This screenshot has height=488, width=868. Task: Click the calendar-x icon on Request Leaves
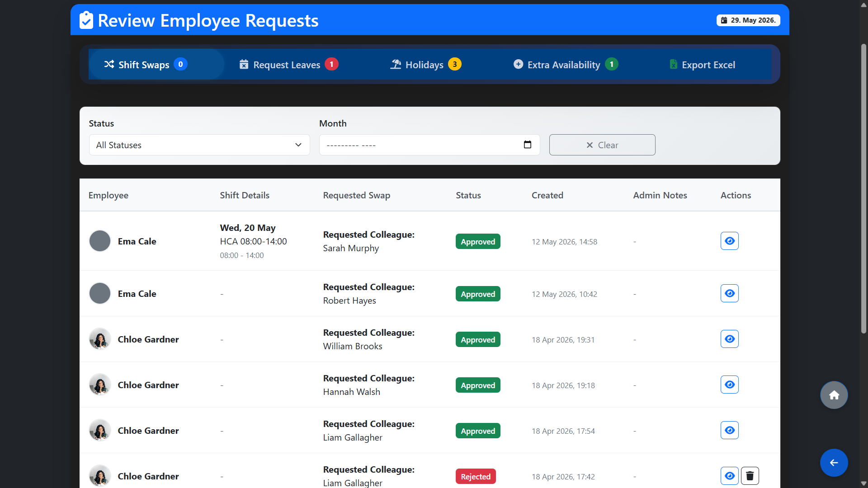pos(244,64)
